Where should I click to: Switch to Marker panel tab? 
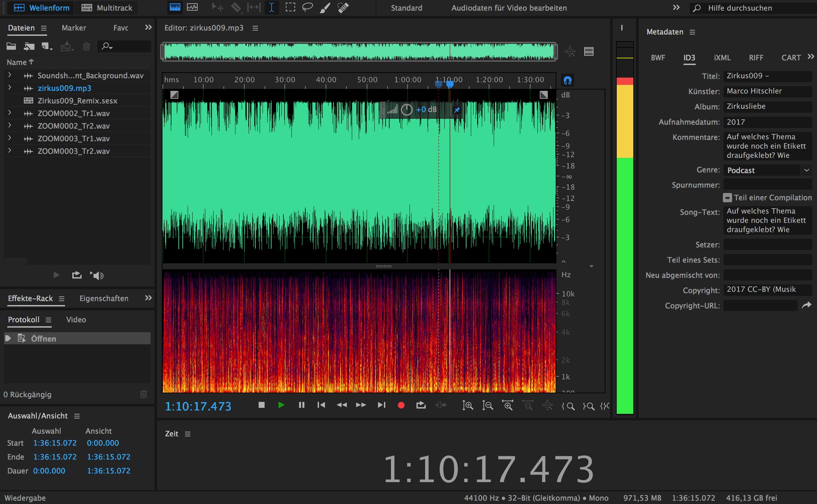pos(74,28)
